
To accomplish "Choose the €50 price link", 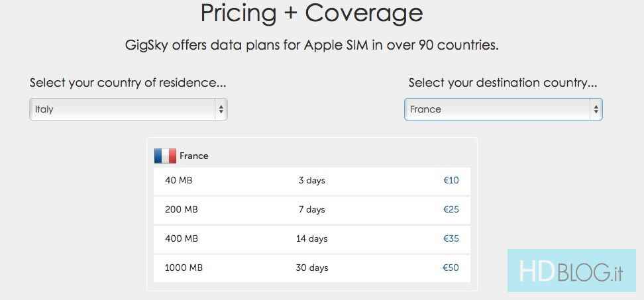I will click(451, 268).
